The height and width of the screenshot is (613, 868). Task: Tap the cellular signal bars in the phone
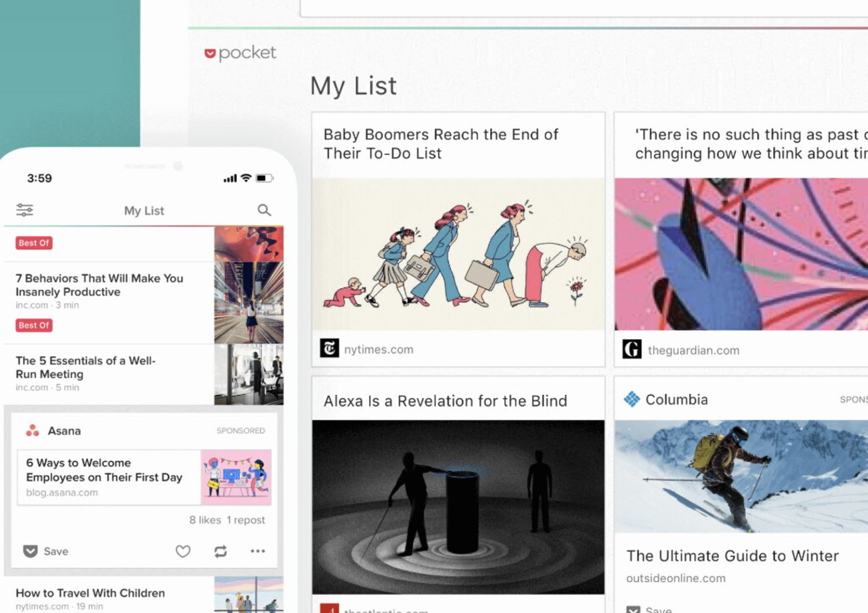click(x=230, y=178)
